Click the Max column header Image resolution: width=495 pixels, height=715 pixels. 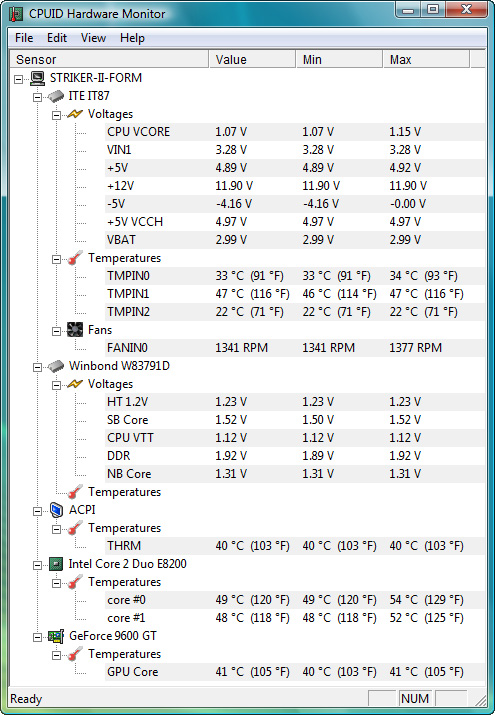tap(426, 59)
